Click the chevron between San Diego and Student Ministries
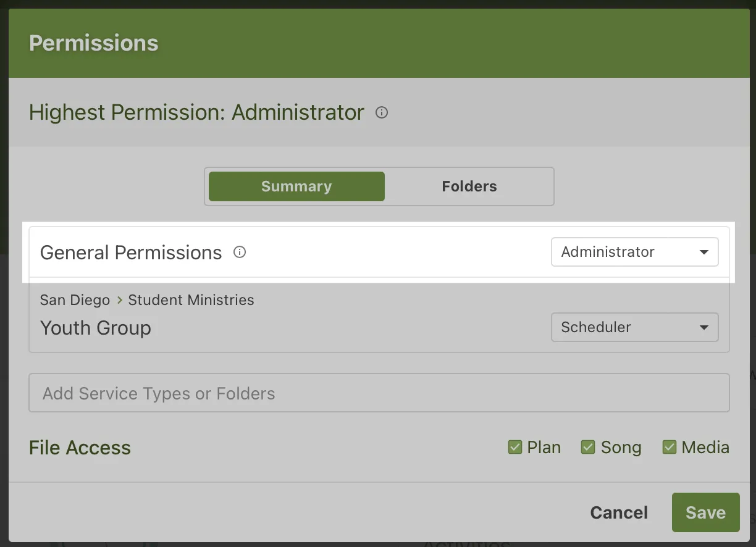The image size is (756, 547). pyautogui.click(x=119, y=301)
